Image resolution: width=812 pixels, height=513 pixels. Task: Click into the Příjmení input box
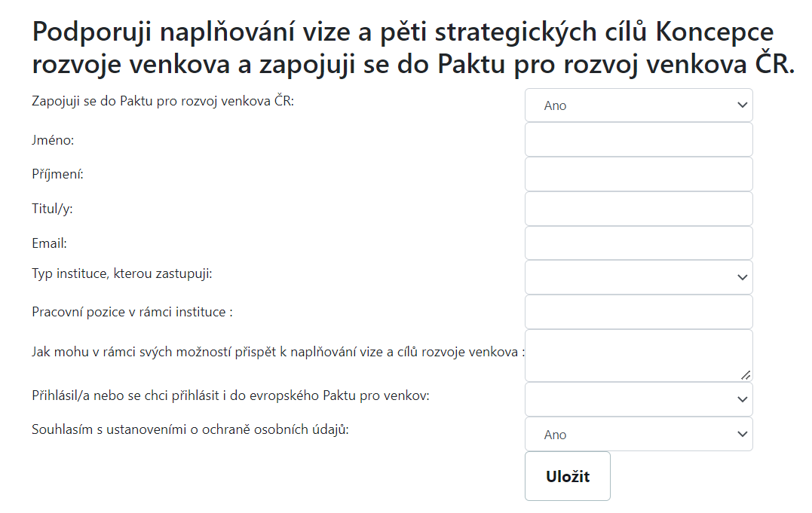pyautogui.click(x=639, y=174)
